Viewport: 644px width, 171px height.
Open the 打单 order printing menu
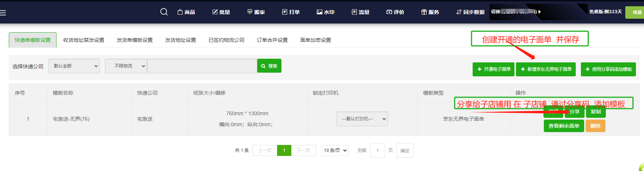(x=291, y=12)
